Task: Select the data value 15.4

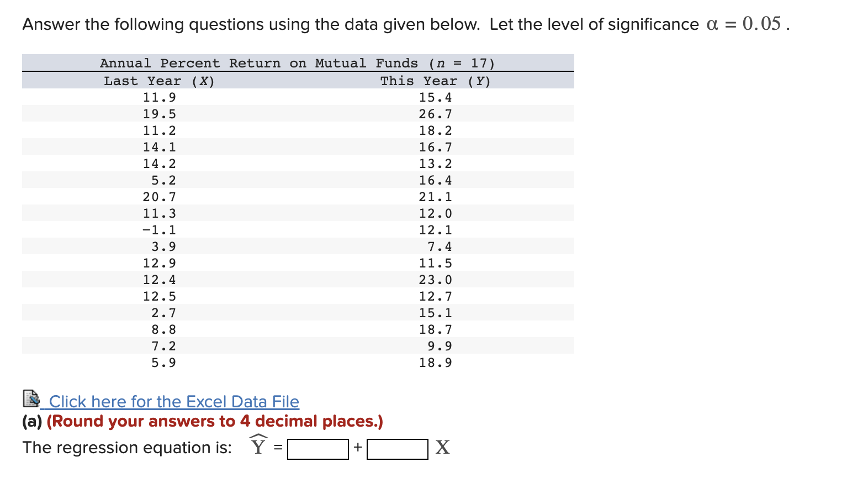Action: pyautogui.click(x=436, y=97)
